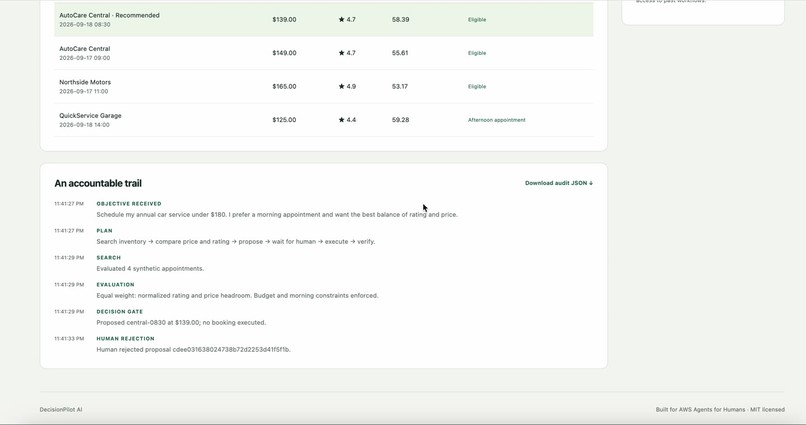Click the score value 59.28
Image resolution: width=806 pixels, height=425 pixels.
click(x=400, y=120)
